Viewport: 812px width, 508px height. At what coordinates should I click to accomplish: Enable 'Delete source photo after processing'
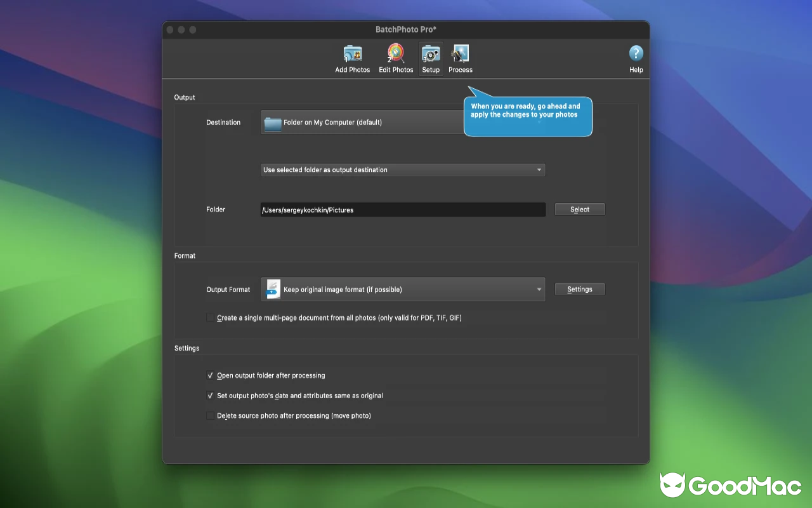coord(210,415)
